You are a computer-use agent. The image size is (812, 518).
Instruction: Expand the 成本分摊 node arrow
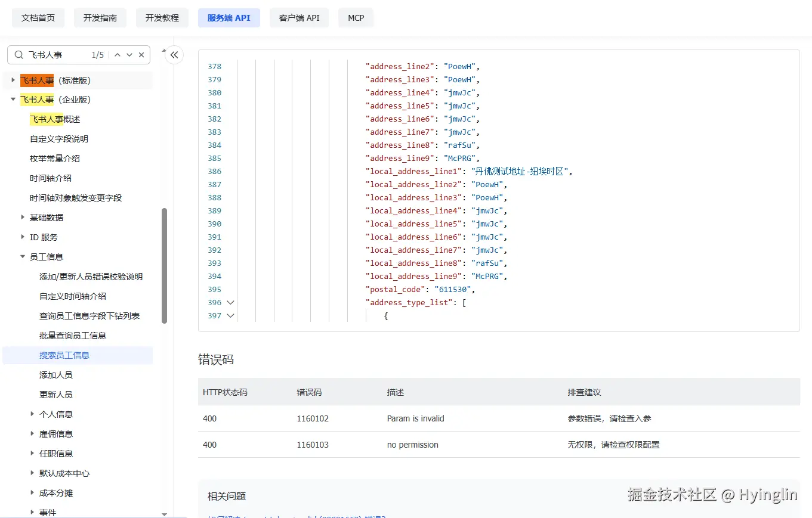point(32,493)
